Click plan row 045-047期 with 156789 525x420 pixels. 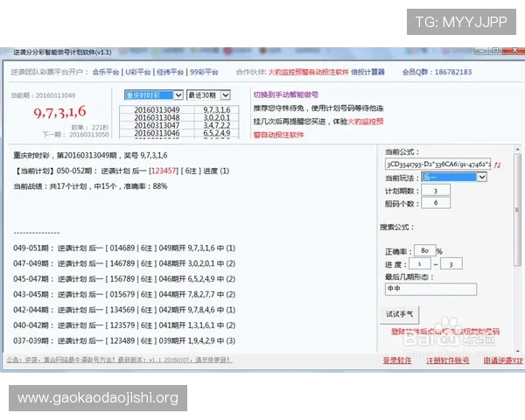tap(124, 279)
